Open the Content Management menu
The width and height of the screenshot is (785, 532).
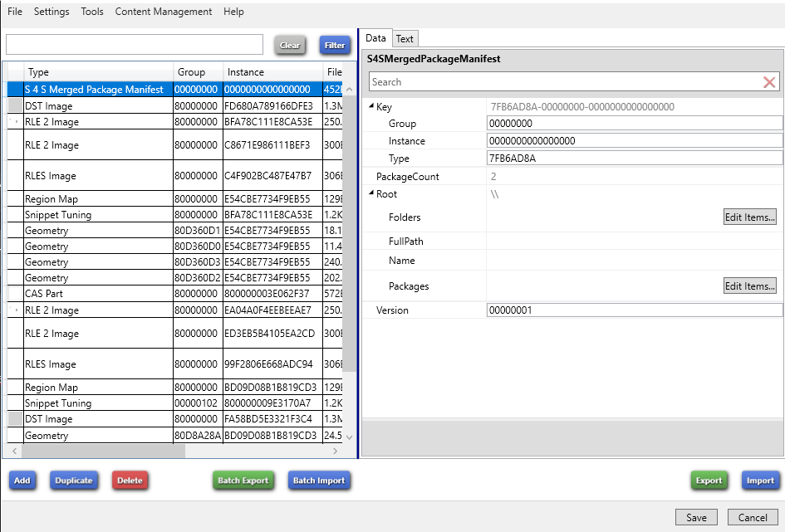coord(163,12)
